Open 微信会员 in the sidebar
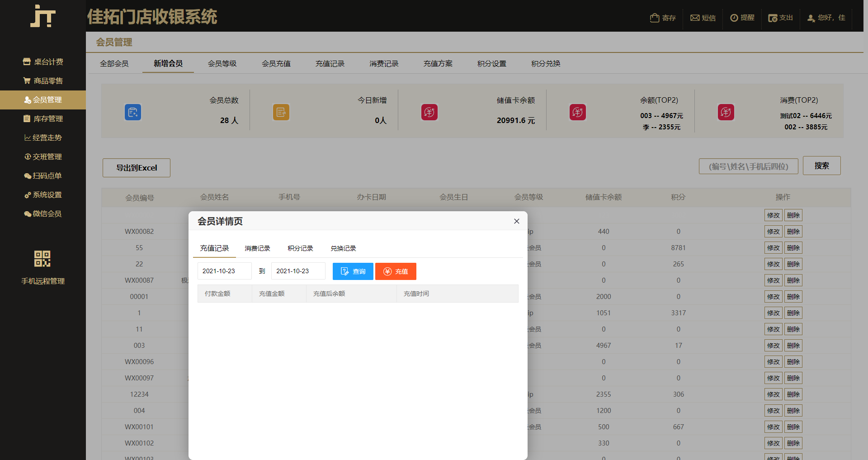The width and height of the screenshot is (868, 460). (x=43, y=213)
